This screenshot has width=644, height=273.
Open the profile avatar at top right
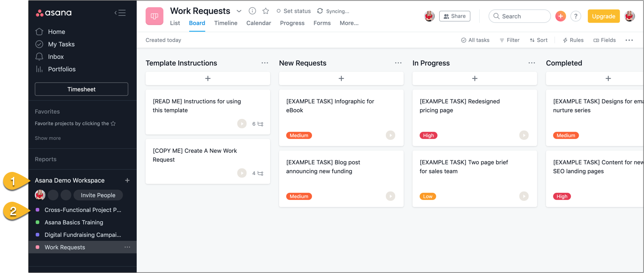630,16
